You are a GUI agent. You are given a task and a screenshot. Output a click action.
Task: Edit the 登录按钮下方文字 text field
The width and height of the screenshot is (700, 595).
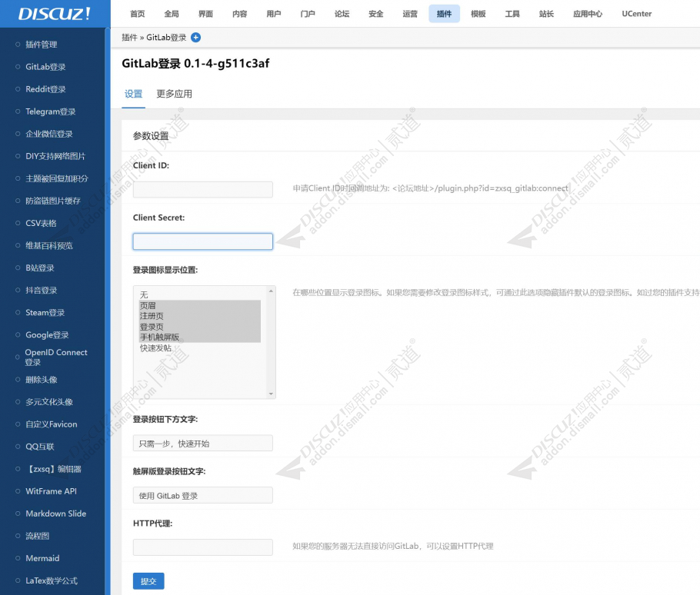pyautogui.click(x=202, y=443)
